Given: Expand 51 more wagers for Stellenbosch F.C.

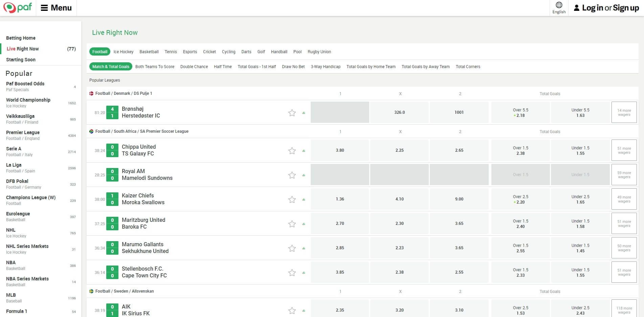Looking at the screenshot, I should click(624, 272).
